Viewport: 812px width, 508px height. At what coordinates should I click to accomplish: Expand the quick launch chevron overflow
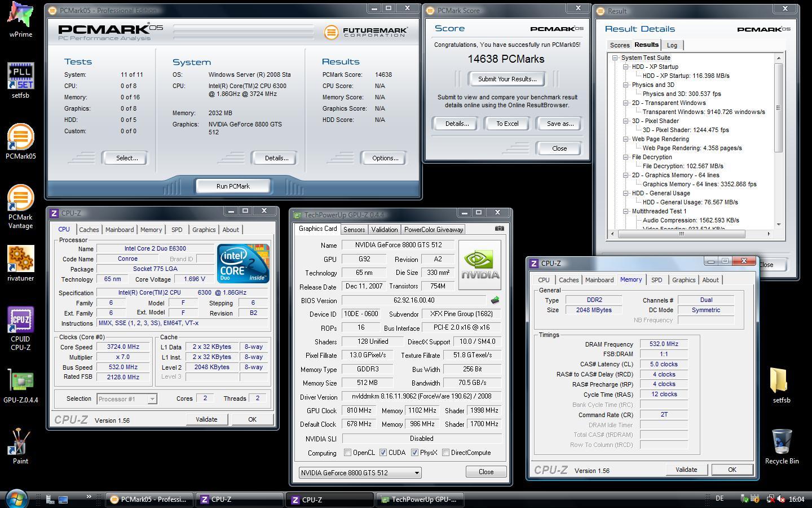click(x=89, y=497)
